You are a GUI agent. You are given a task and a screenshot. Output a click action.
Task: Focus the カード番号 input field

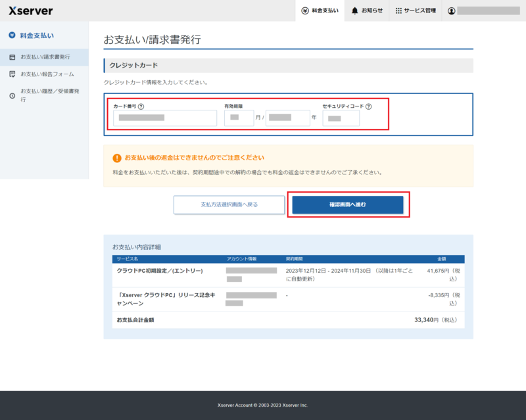[165, 118]
